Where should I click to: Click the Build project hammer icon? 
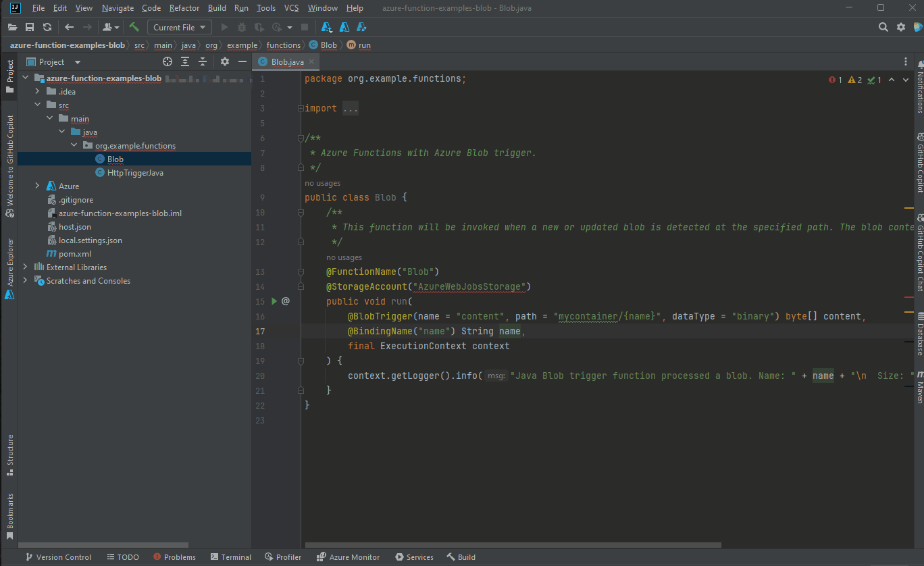coord(134,27)
